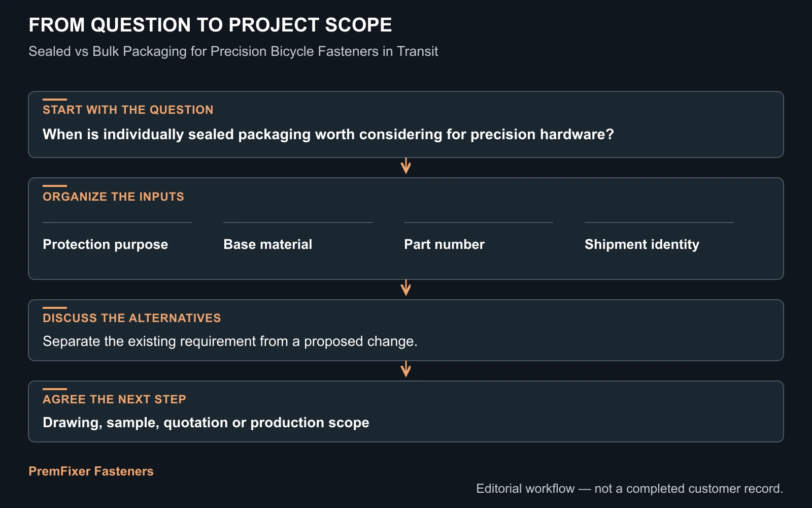Click the title 'FROM QUESTION TO PROJECT SCOPE'

tap(210, 25)
